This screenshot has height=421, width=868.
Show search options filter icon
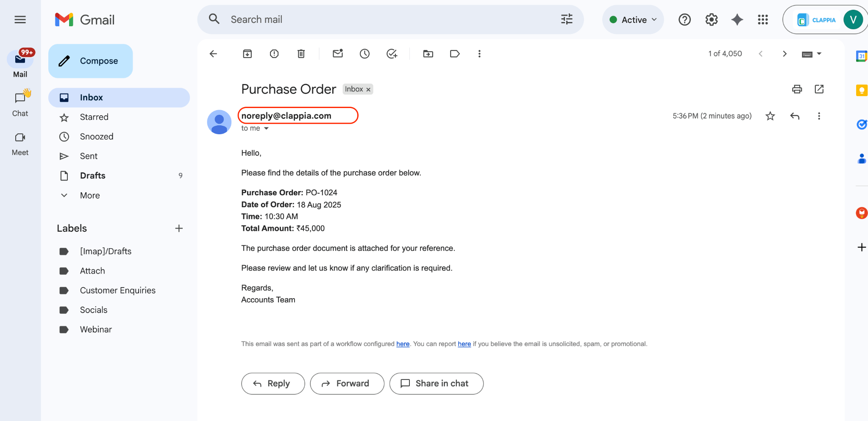click(x=567, y=19)
